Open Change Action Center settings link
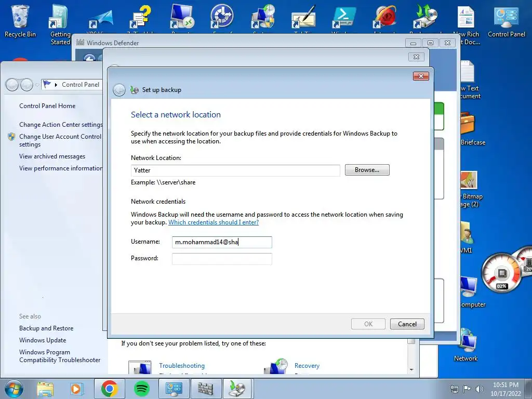This screenshot has width=532, height=399. tap(61, 125)
